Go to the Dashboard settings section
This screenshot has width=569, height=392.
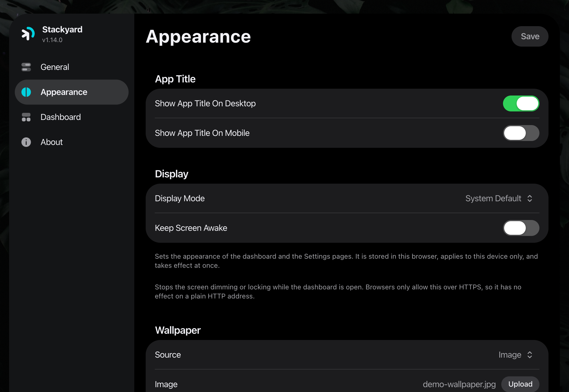pos(72,117)
